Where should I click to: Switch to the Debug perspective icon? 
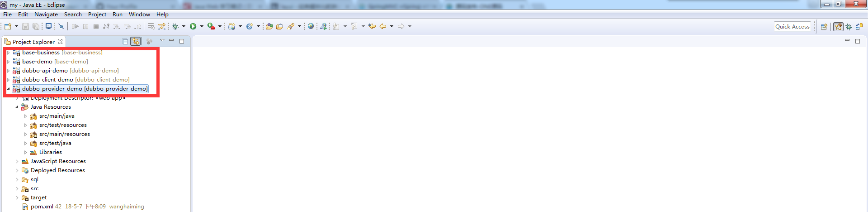click(849, 27)
